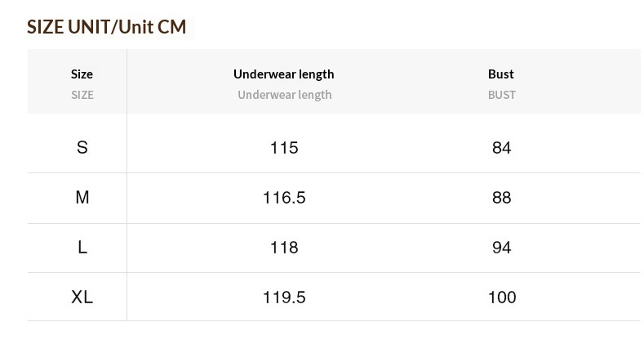Select the bold 'Size' column header

[x=82, y=74]
